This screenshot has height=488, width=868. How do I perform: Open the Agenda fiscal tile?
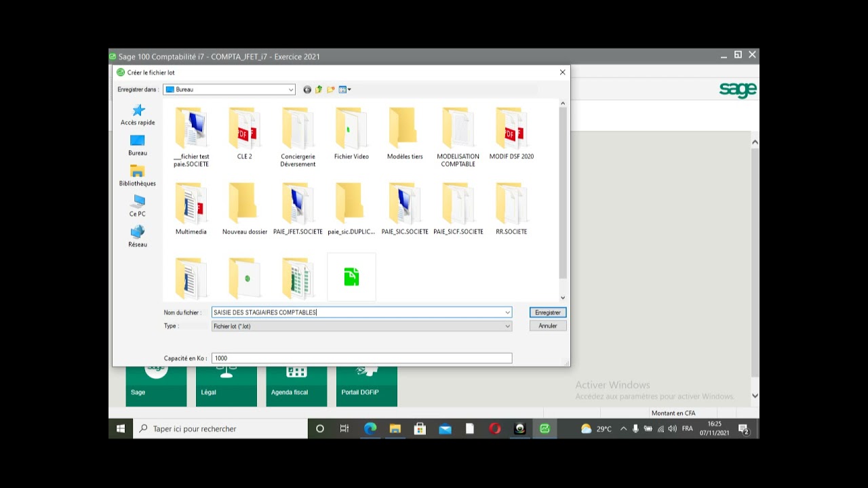[x=296, y=386]
